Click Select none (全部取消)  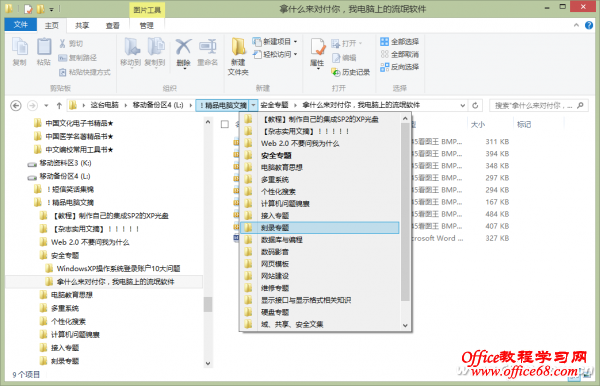click(399, 54)
